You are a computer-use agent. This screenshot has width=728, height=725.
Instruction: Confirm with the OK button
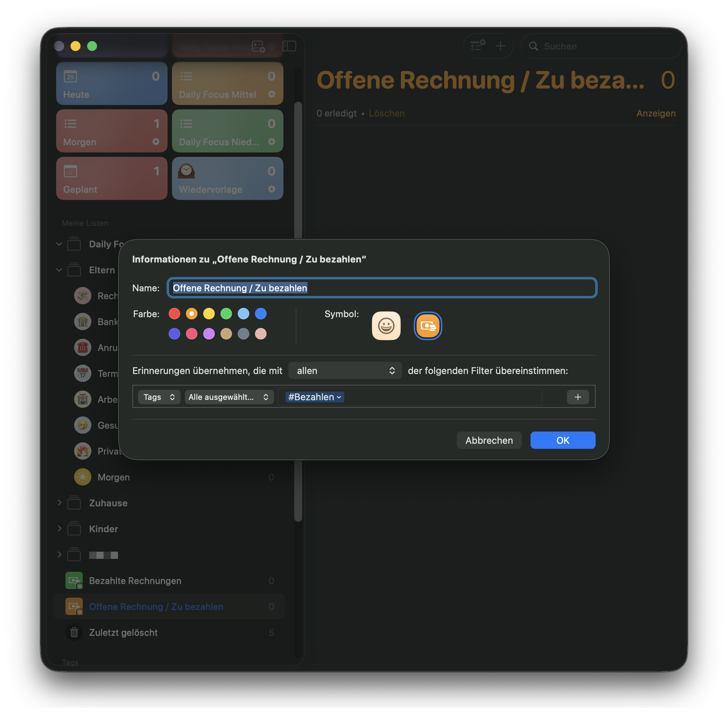pos(563,440)
